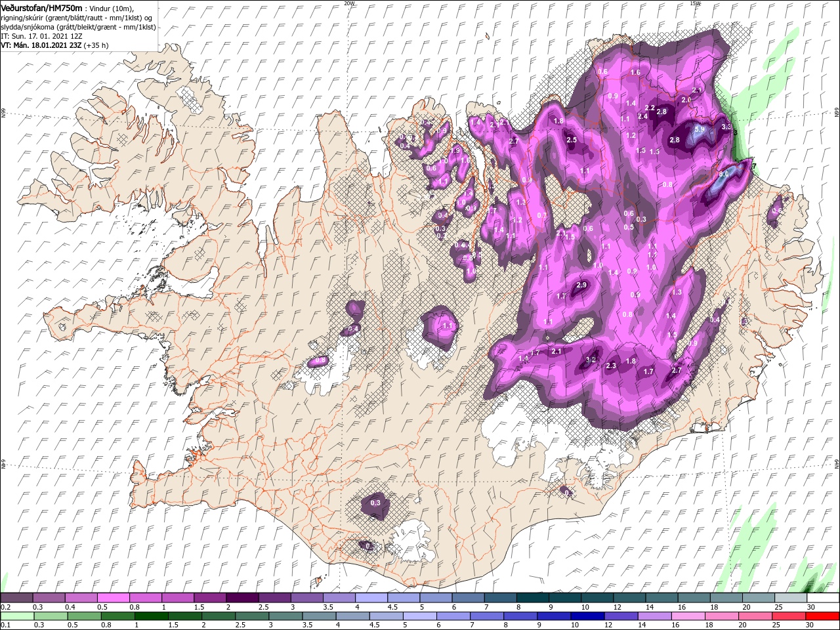
Task: Click the 2.5 precipitation value on the map
Action: 572,140
